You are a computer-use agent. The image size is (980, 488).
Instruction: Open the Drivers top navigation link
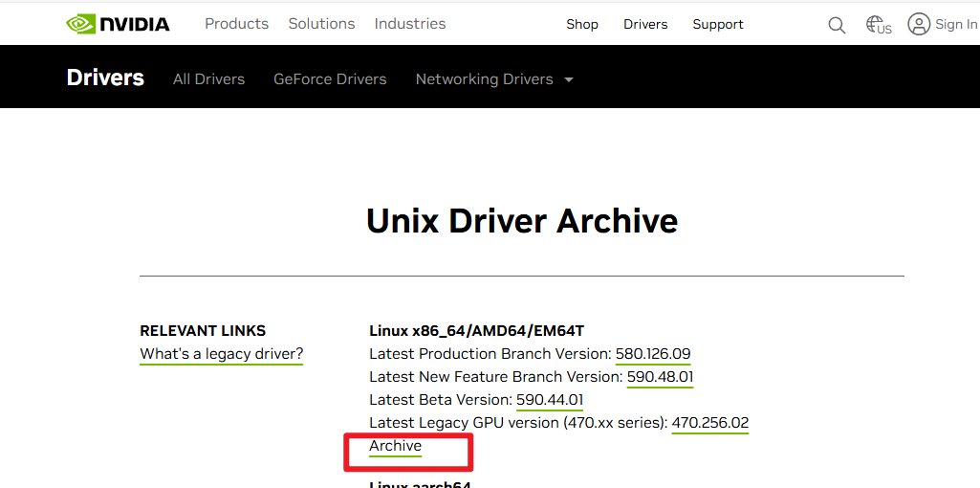pyautogui.click(x=645, y=25)
